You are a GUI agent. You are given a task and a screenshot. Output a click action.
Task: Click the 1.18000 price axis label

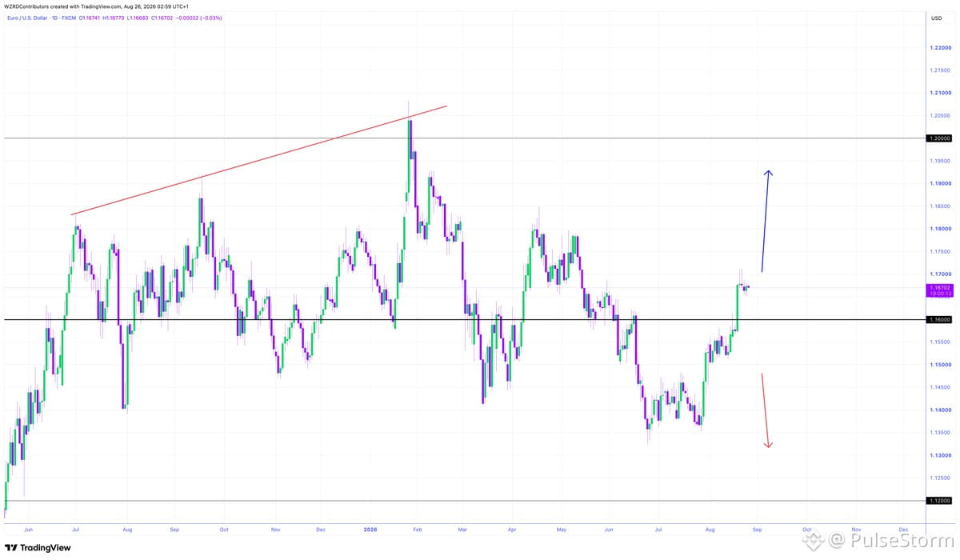tap(939, 229)
